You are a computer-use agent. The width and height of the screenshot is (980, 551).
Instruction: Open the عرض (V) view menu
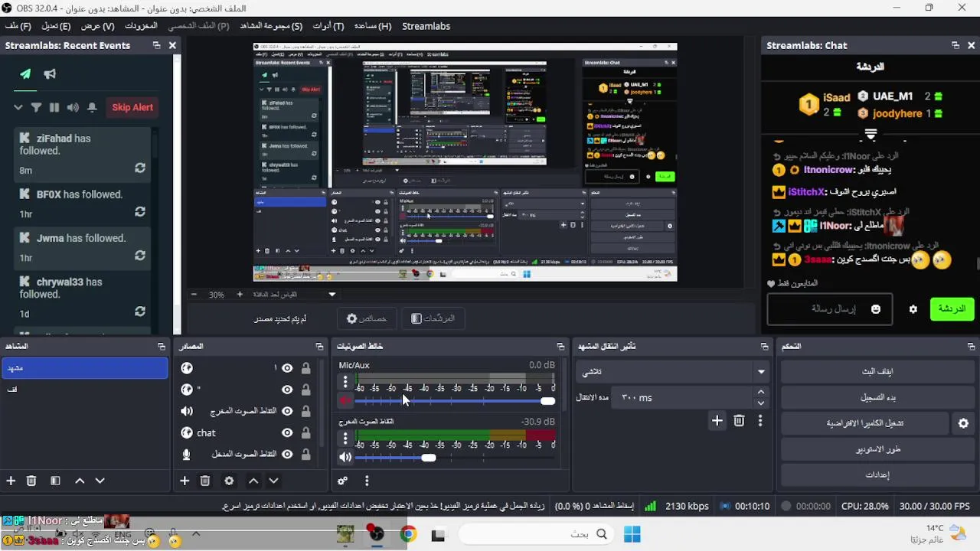[x=97, y=26]
